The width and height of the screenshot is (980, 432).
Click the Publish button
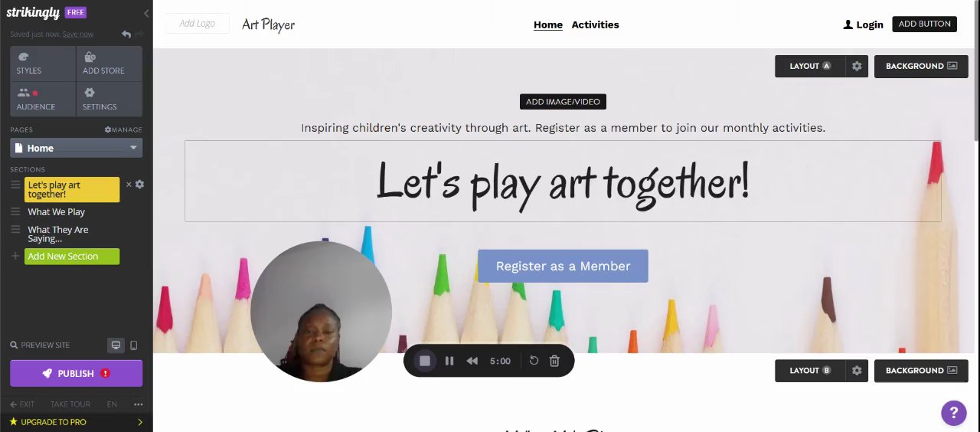pos(76,373)
